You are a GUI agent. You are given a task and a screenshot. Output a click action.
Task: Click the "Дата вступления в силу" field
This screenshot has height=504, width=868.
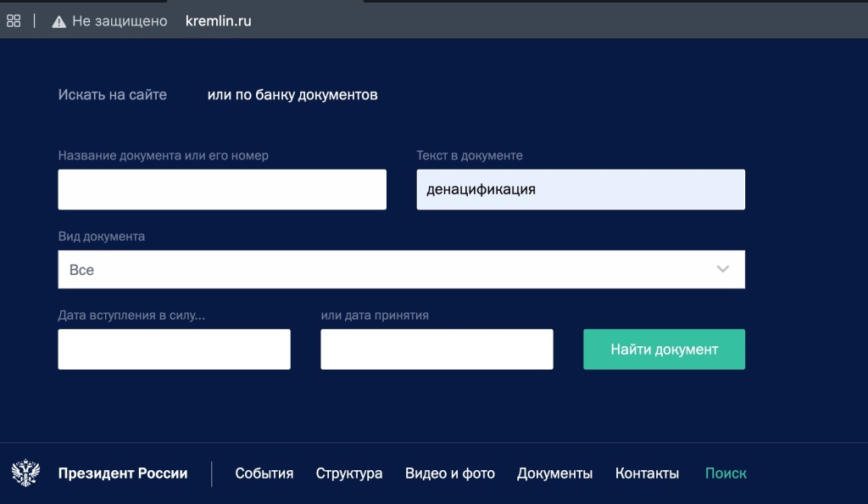click(x=174, y=349)
